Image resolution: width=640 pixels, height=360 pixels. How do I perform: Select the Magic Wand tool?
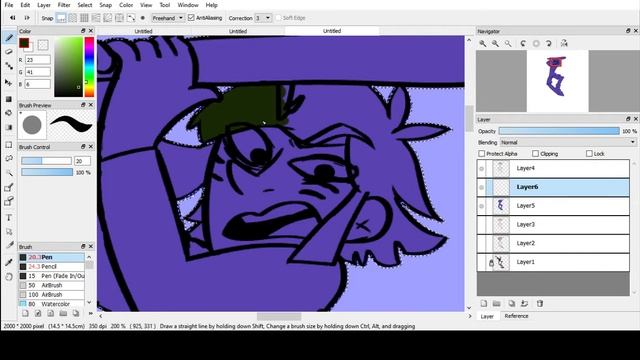point(9,173)
